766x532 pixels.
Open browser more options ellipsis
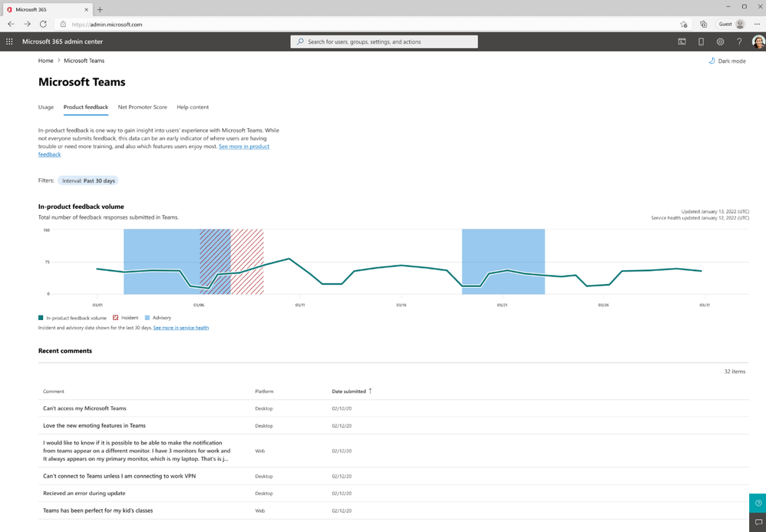click(x=757, y=24)
